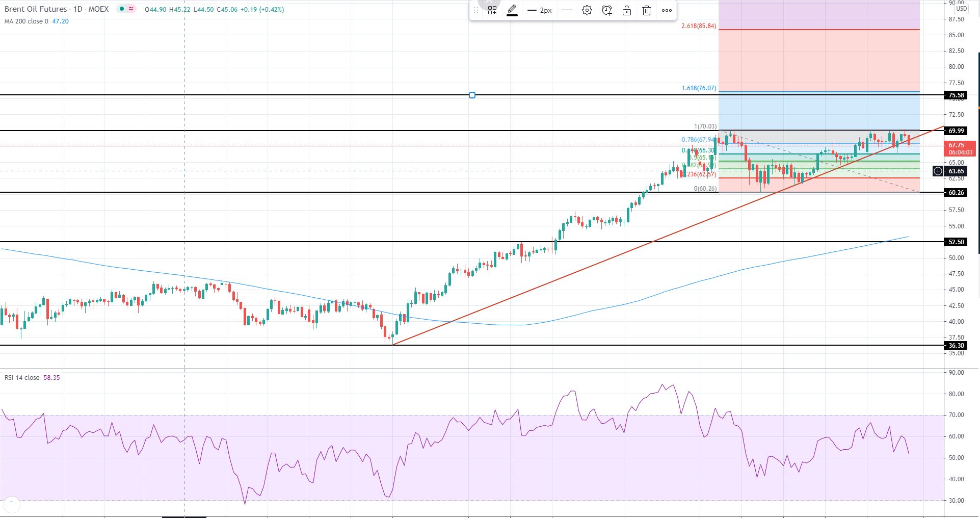Screen dimensions: 980x518
Task: Click the red 67.75 current price label
Action: point(959,148)
